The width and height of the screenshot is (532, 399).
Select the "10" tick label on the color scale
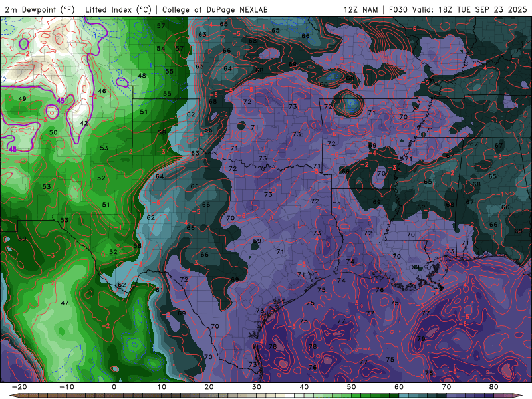162,387
